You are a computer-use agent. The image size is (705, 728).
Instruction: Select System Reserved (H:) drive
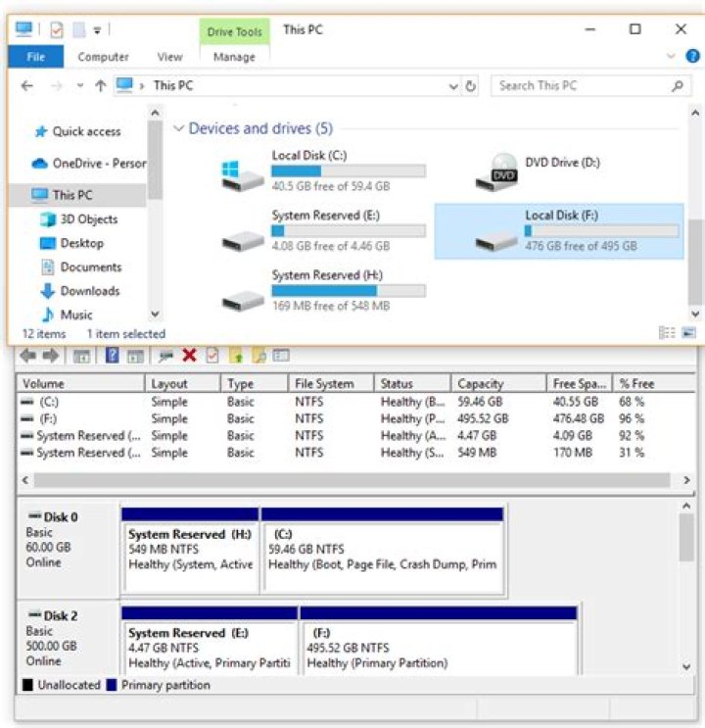[x=323, y=291]
